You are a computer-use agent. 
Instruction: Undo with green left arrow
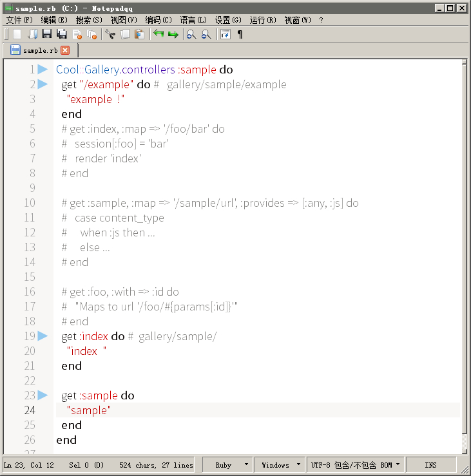click(159, 34)
